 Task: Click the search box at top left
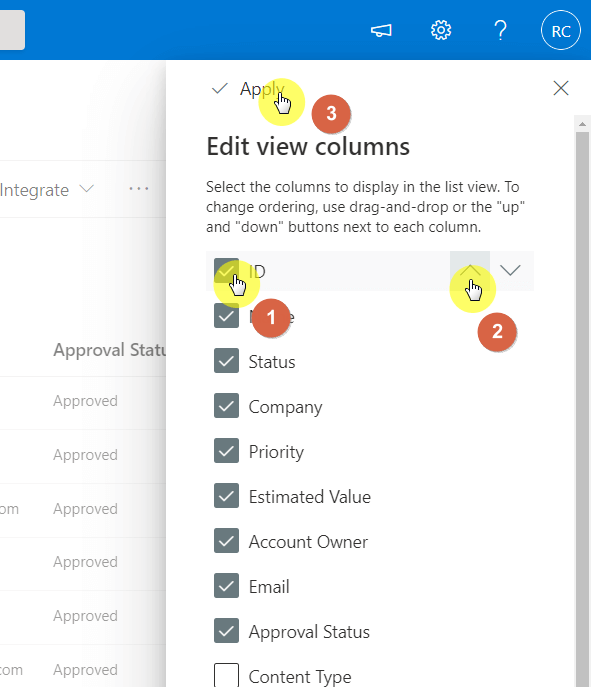[12, 30]
